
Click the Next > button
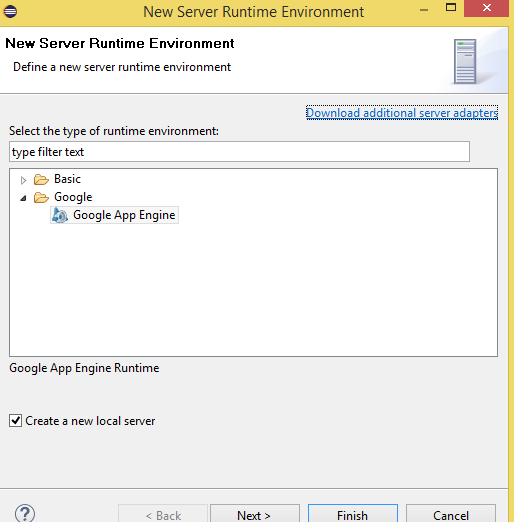(x=255, y=514)
